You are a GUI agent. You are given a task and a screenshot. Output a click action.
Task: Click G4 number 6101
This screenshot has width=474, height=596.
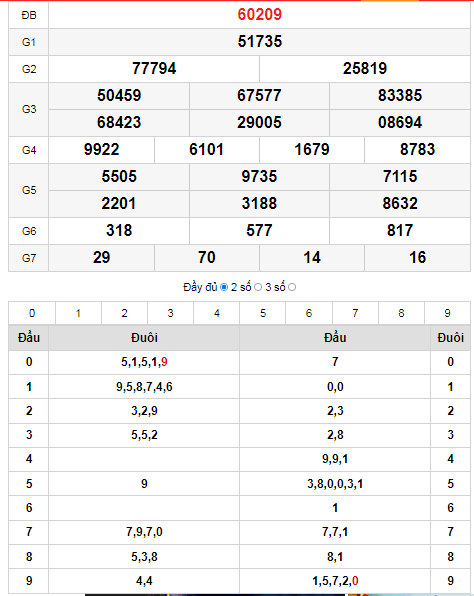click(x=206, y=149)
